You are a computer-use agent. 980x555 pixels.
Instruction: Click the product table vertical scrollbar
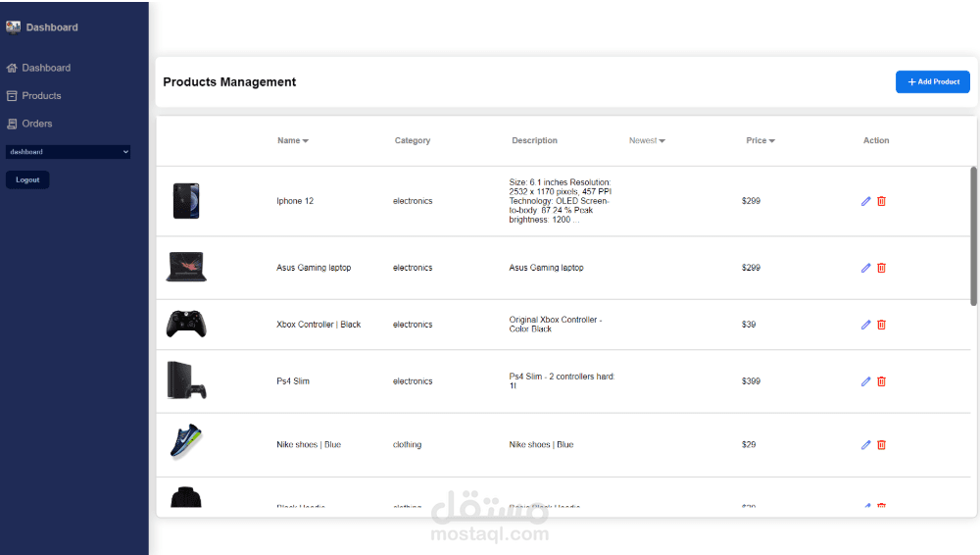973,236
